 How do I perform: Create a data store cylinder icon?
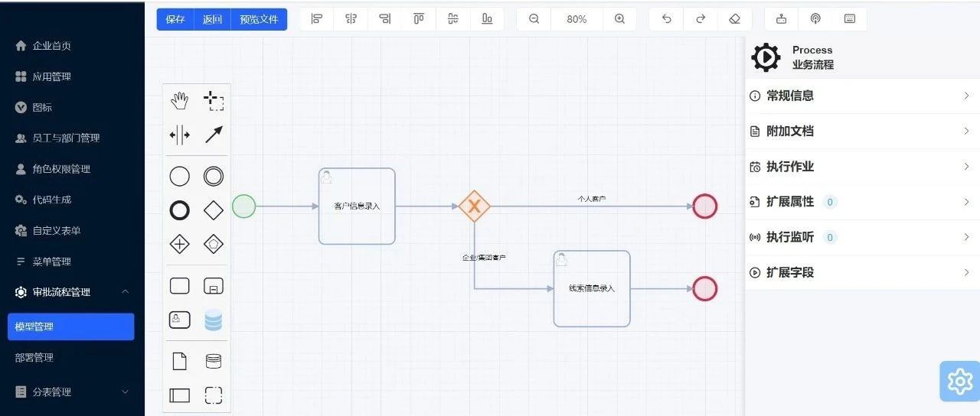click(x=214, y=361)
